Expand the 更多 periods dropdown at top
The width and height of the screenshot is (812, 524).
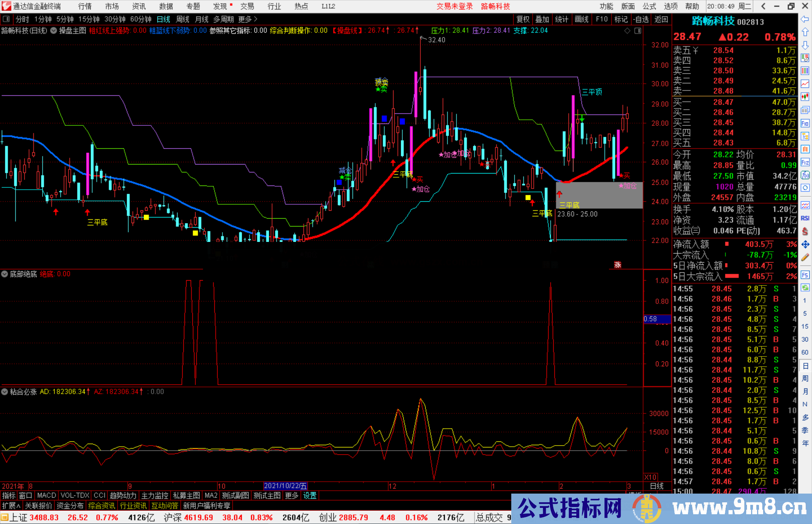click(x=248, y=19)
